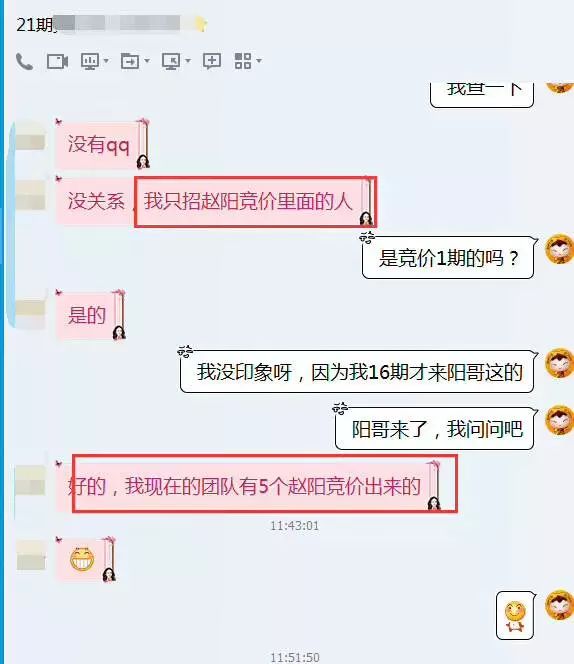Expand the remote desktop dropdown arrow
Viewport: 574px width, 664px height.
click(188, 61)
